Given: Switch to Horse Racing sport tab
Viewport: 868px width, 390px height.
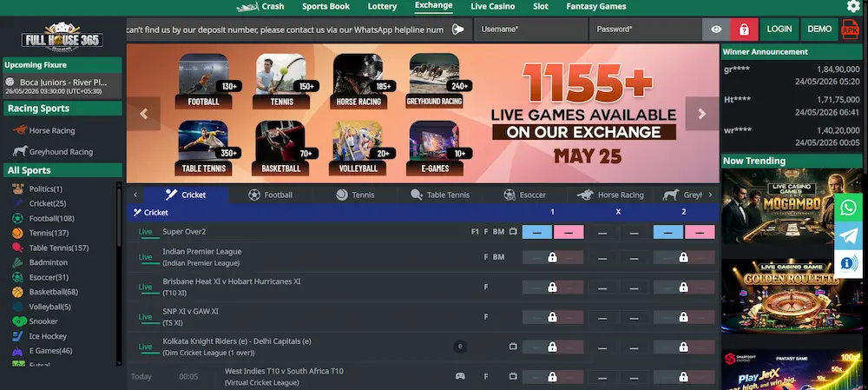Looking at the screenshot, I should (610, 195).
